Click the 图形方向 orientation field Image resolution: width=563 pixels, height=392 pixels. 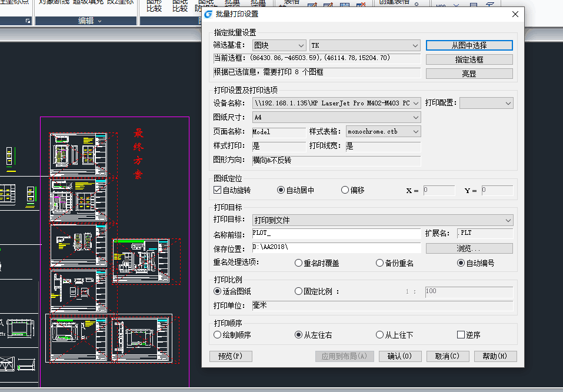[x=337, y=161]
